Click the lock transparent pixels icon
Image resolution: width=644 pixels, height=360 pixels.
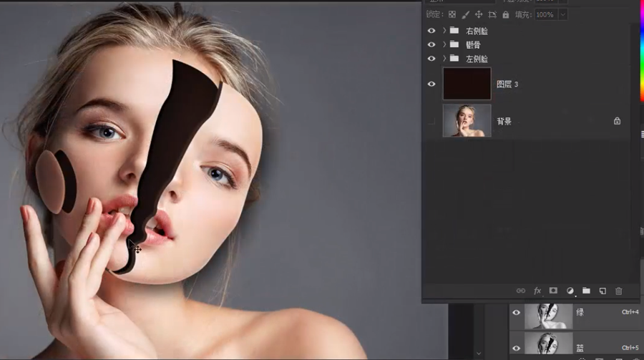452,14
